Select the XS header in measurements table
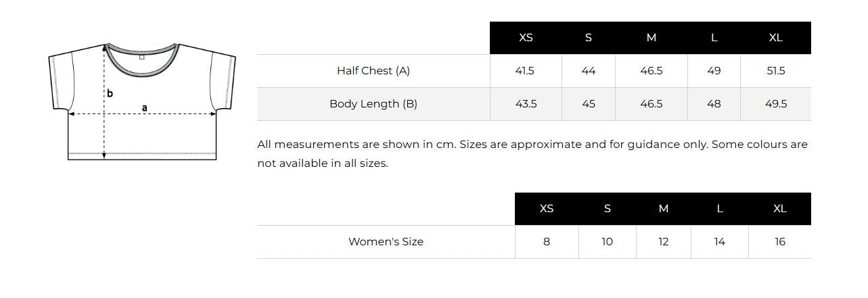Viewport: 868px width, 298px height. point(526,38)
